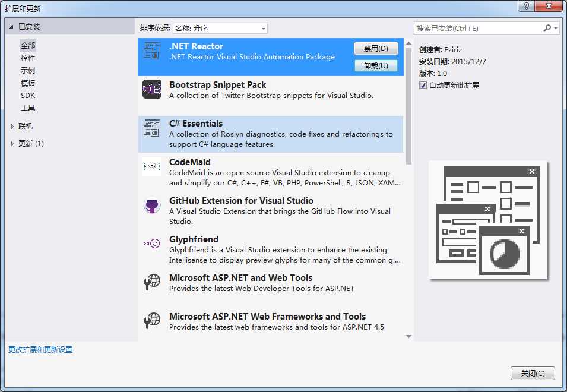Select the 工具 category

coord(28,108)
